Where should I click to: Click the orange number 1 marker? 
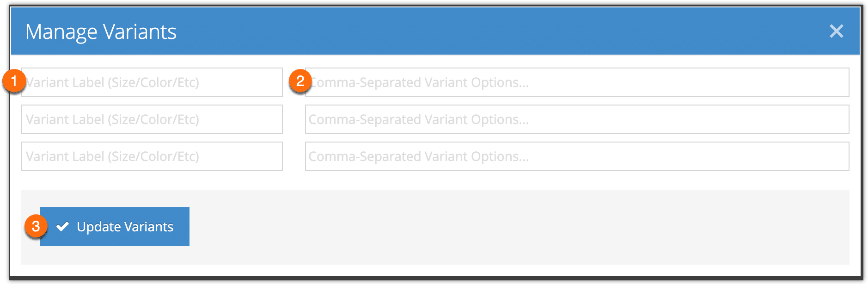pyautogui.click(x=14, y=81)
